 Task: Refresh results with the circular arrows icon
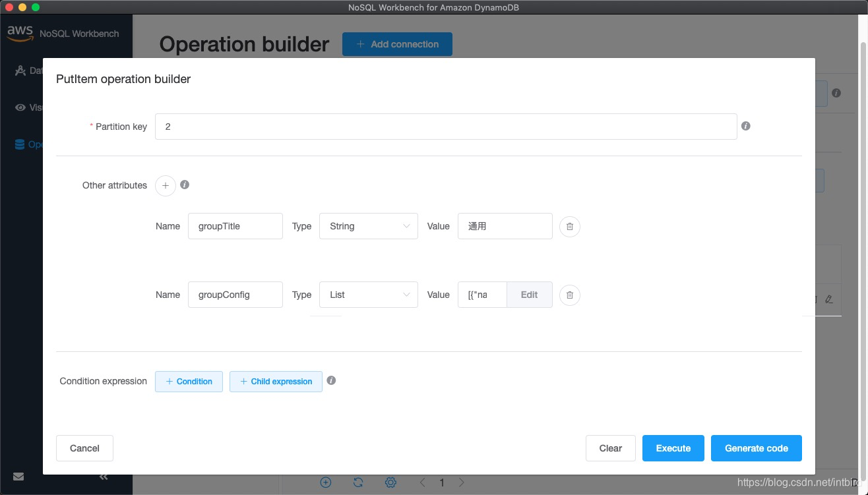point(358,482)
